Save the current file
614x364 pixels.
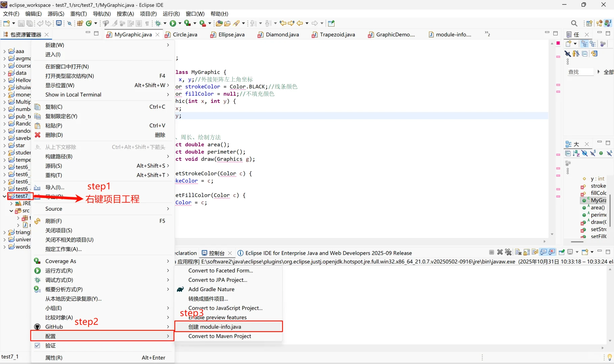[x=21, y=23]
